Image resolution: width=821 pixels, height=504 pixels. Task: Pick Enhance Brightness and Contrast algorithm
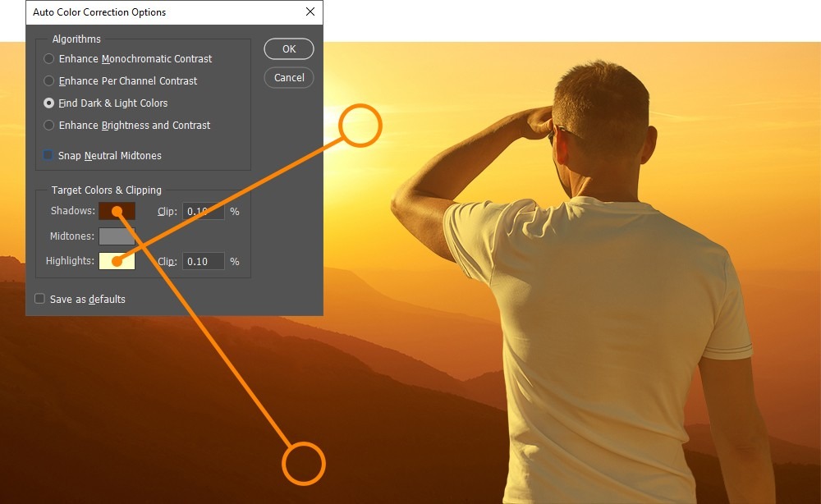[x=48, y=125]
